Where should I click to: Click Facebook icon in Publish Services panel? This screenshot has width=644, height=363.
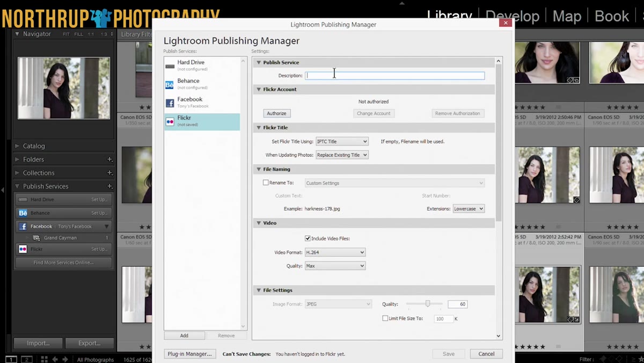pyautogui.click(x=23, y=227)
